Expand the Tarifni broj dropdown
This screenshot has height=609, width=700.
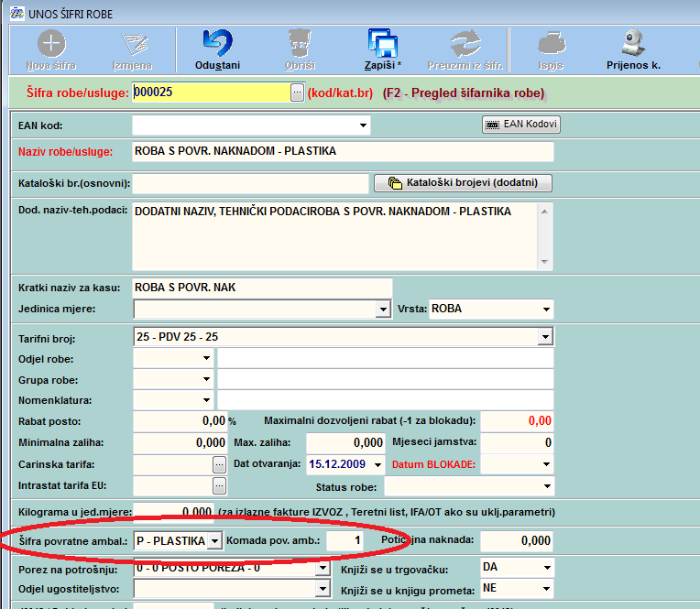[x=545, y=337]
